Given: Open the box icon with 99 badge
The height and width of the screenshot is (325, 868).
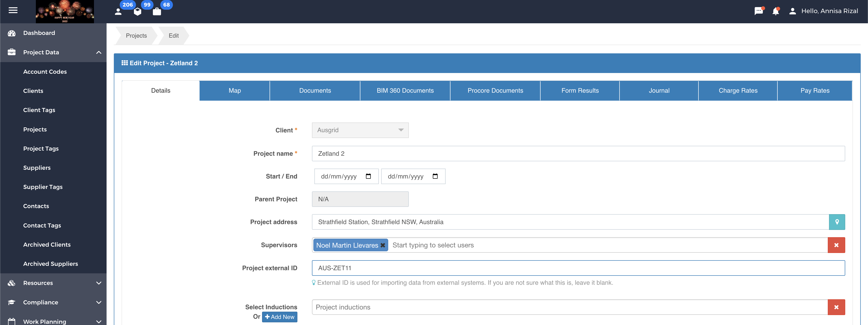Looking at the screenshot, I should (138, 12).
